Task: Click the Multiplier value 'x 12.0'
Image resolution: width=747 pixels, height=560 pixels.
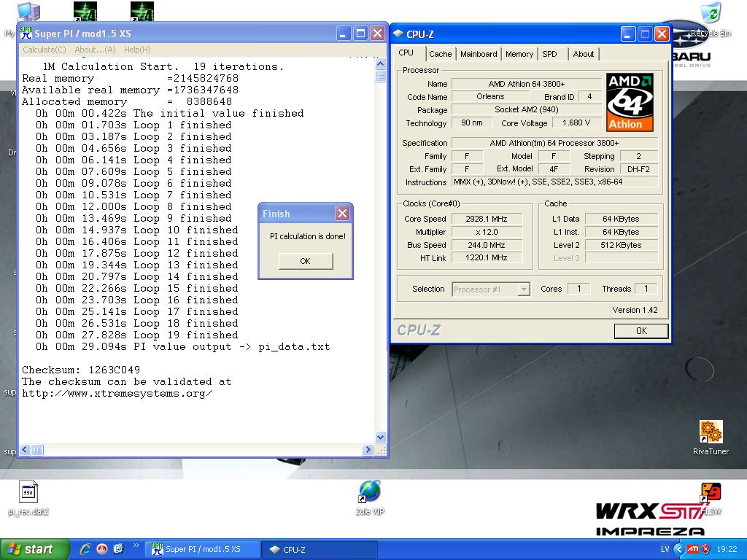Action: (487, 232)
